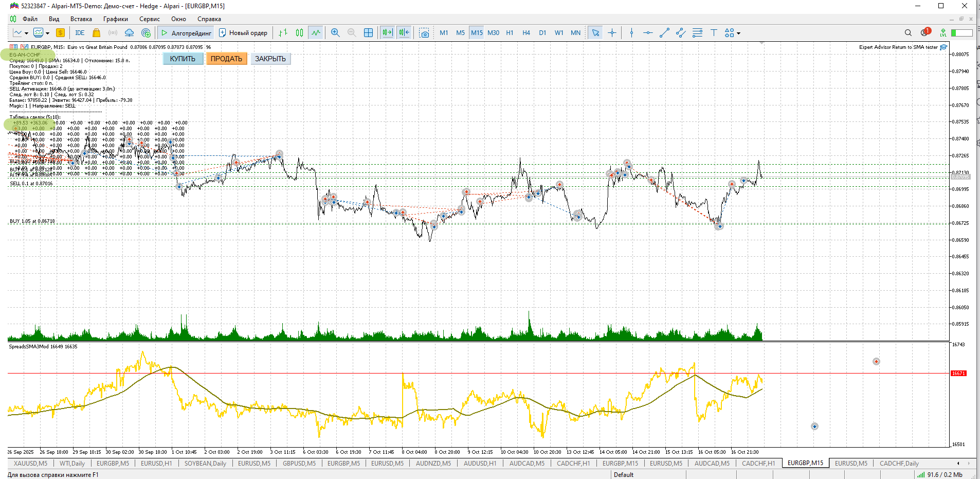Select the equidistant channel tool
Viewport: 980px width, 479px height.
pos(681,33)
